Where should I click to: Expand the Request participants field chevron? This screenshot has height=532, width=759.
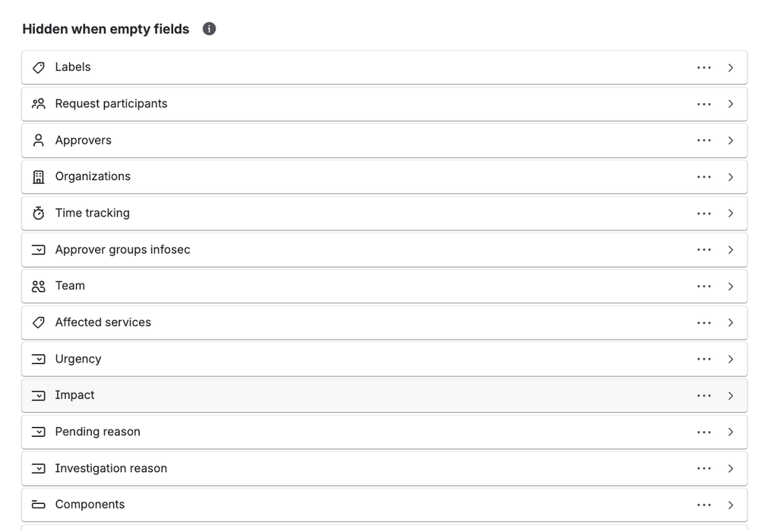click(731, 104)
